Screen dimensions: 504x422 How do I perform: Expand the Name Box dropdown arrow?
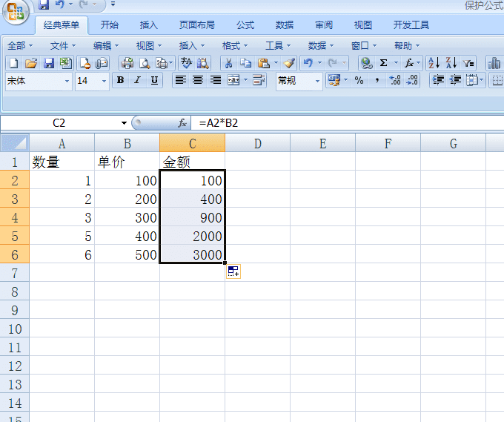pos(124,123)
